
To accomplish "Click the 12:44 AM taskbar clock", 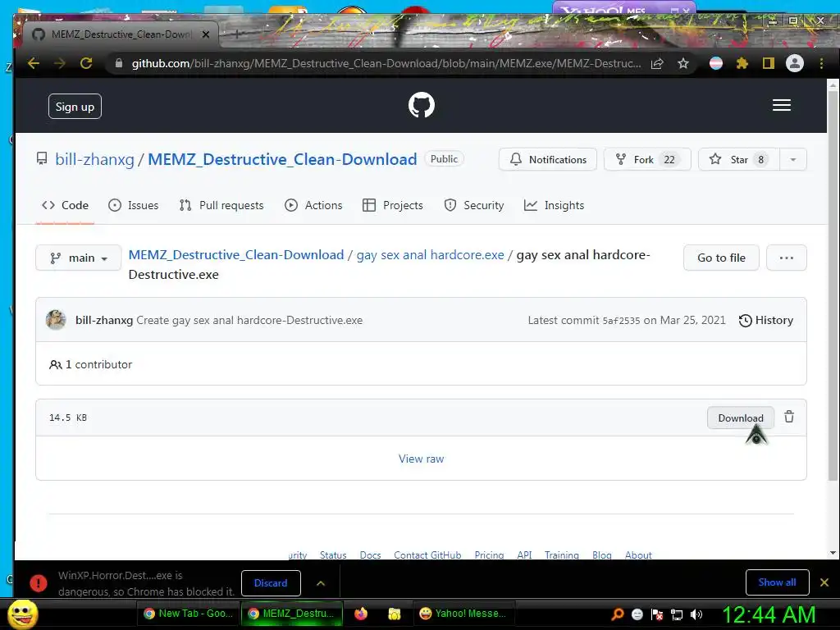I will click(768, 614).
